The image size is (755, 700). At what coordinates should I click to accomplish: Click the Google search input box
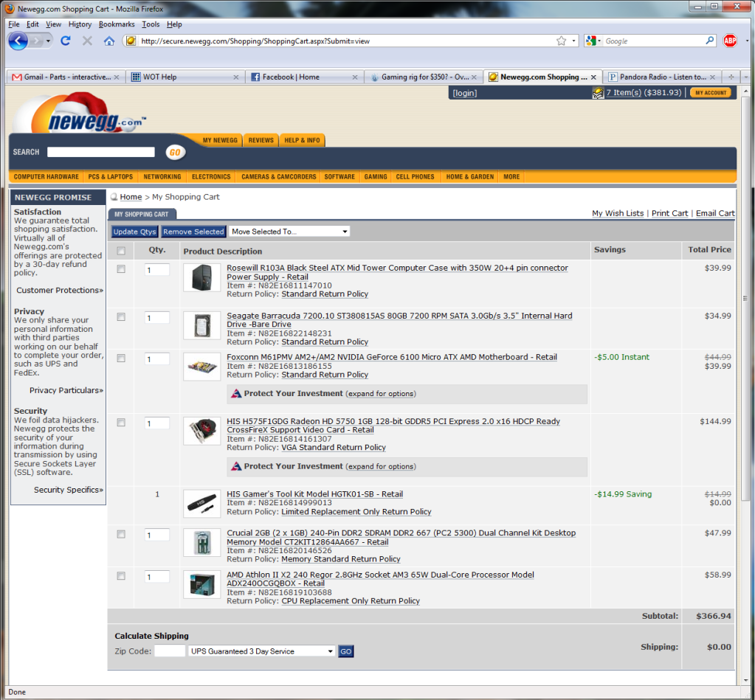654,41
